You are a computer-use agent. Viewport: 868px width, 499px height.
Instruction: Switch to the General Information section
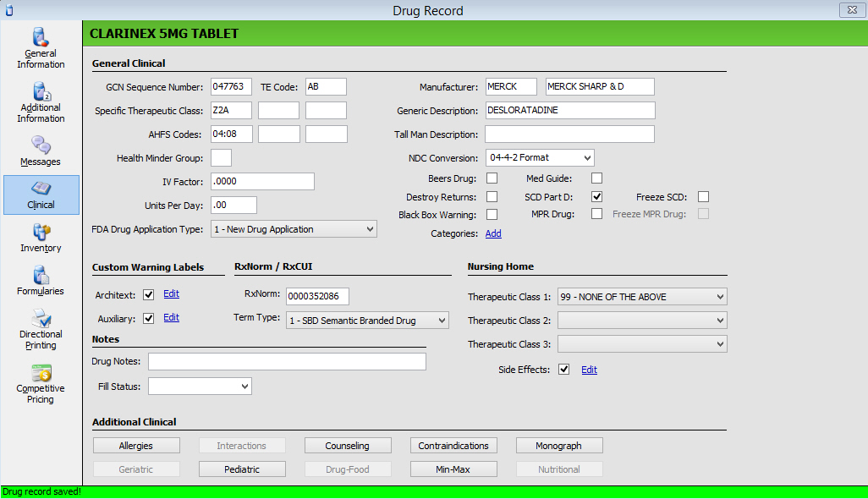click(x=41, y=48)
